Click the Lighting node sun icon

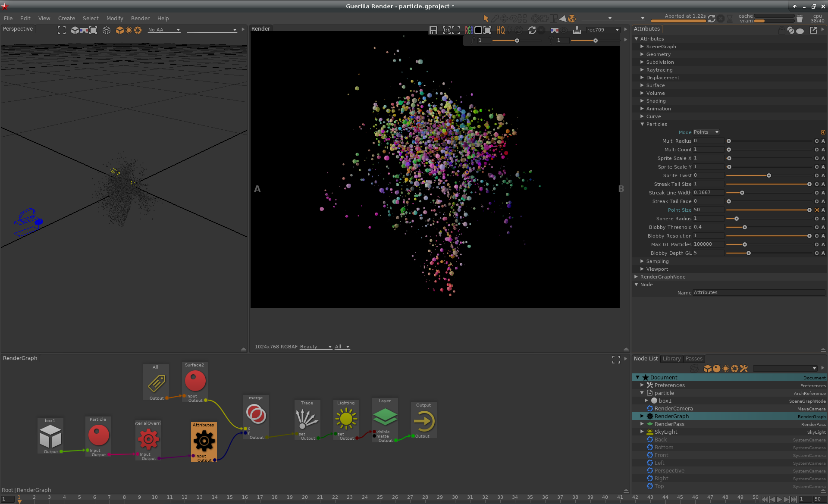coord(346,419)
